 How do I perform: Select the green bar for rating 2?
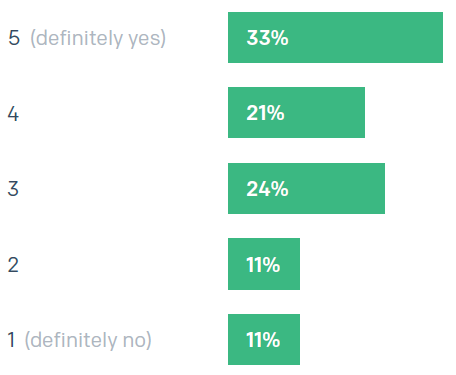point(264,264)
